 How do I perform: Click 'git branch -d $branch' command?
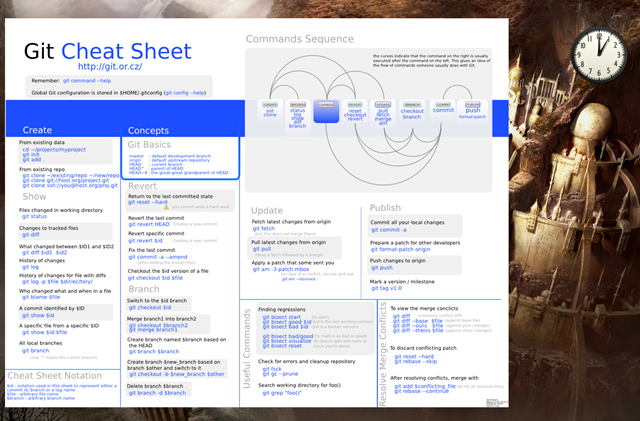(158, 393)
